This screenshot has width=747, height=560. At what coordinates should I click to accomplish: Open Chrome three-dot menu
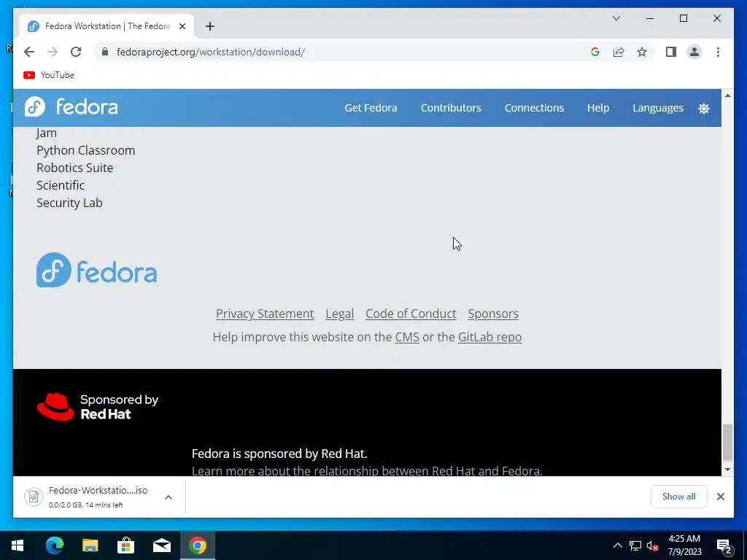tap(718, 52)
